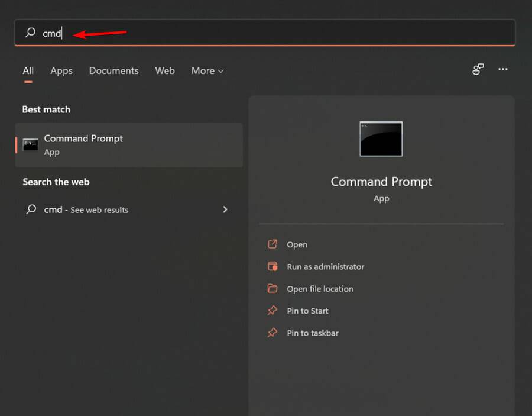Click the Pin to taskbar pin icon
The image size is (532, 416).
(273, 333)
